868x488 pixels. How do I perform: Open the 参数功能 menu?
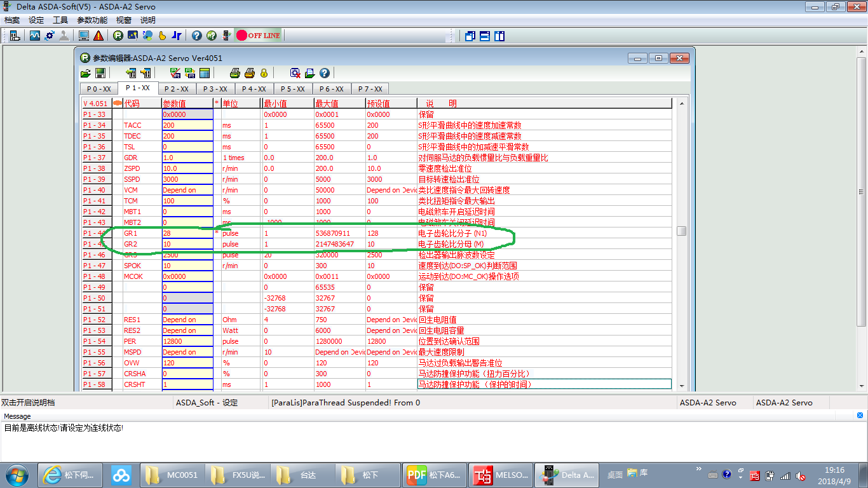tap(92, 20)
